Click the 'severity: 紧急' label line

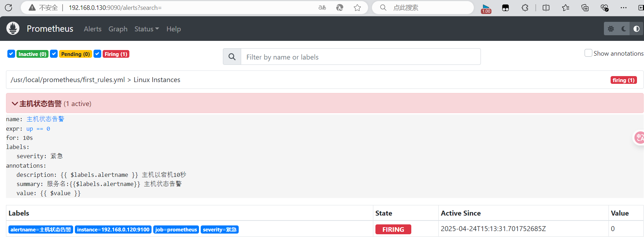[40, 156]
